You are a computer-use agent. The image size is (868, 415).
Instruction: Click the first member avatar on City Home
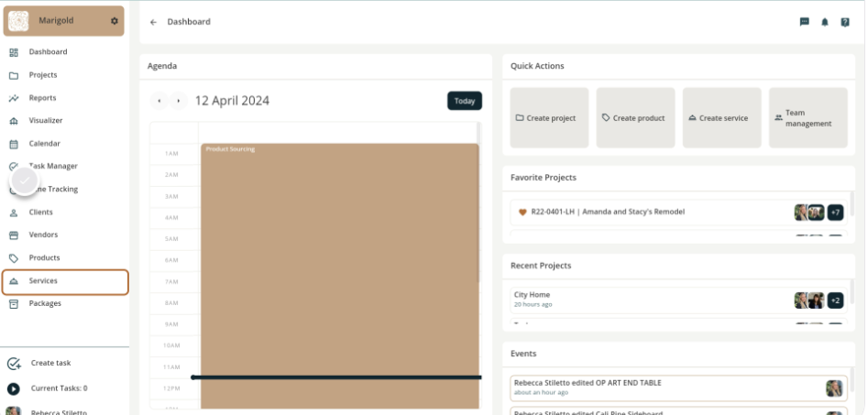801,300
